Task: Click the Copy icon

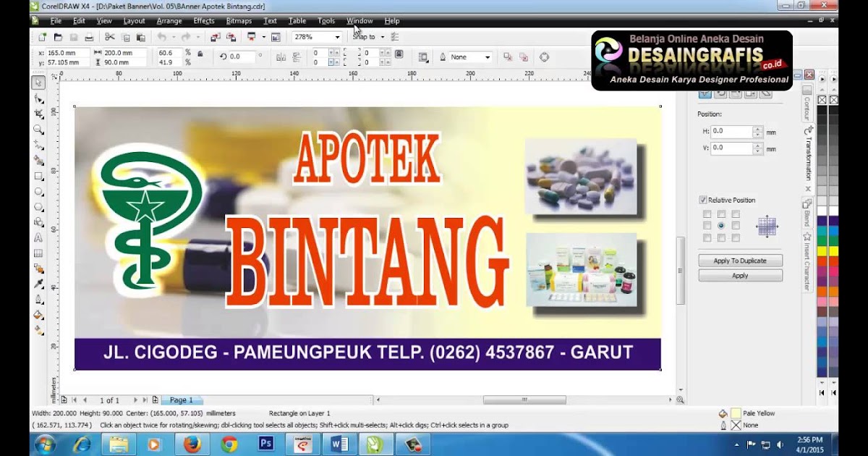Action: tap(125, 37)
